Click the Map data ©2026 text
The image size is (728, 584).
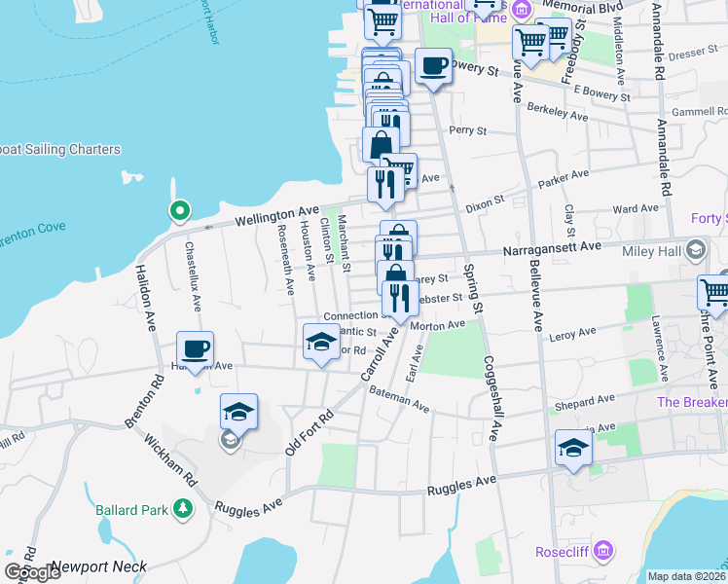coord(686,576)
